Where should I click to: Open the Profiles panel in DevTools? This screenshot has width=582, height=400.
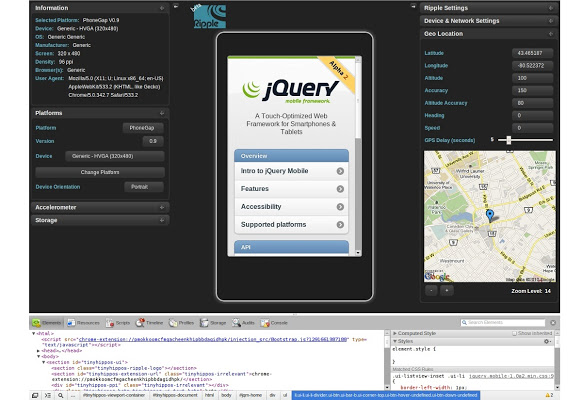point(182,323)
